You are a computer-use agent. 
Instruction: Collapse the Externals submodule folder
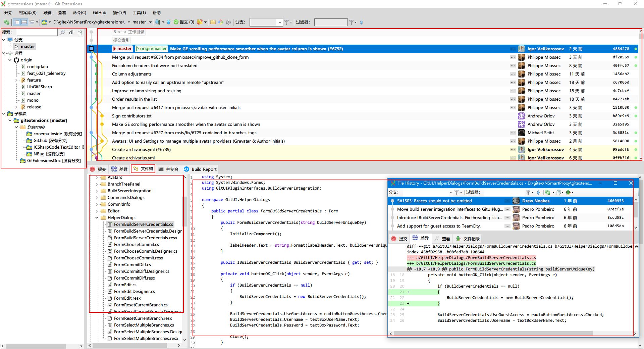(x=16, y=127)
